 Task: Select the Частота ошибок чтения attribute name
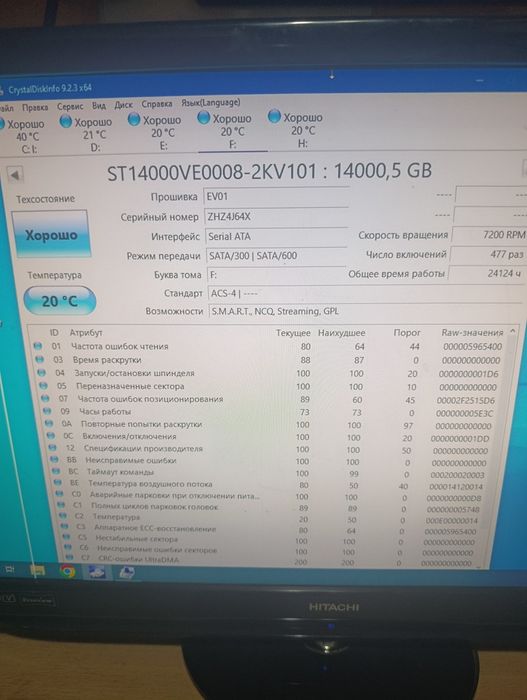tap(120, 346)
